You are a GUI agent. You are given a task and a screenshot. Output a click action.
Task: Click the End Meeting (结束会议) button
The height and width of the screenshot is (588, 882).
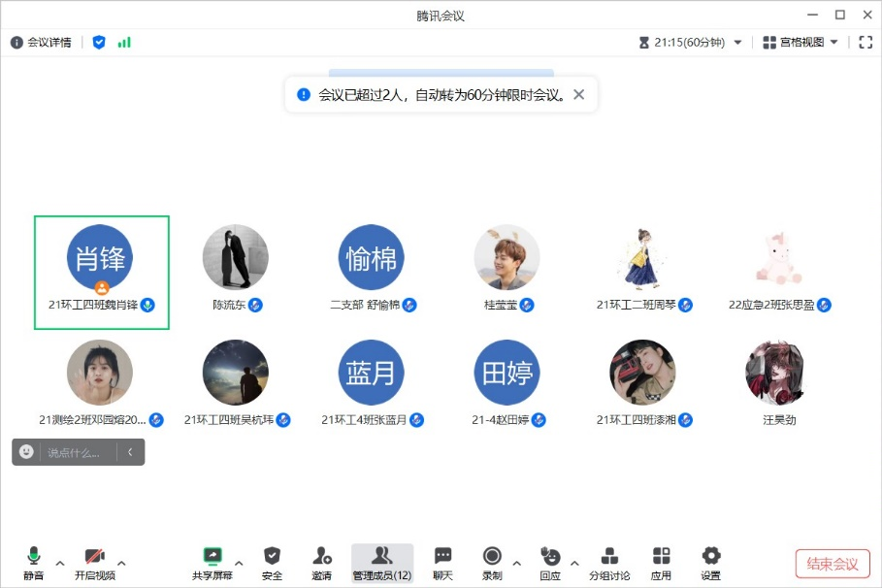833,564
